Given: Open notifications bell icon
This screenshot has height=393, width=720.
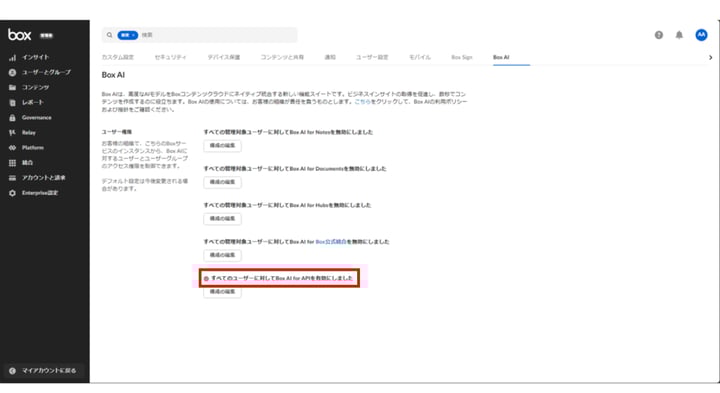Looking at the screenshot, I should coord(679,35).
